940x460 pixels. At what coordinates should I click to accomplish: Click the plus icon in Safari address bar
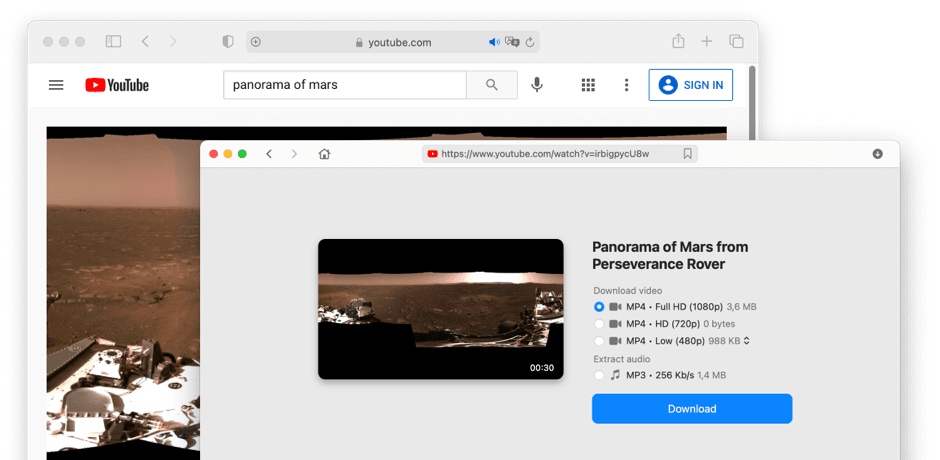click(255, 42)
